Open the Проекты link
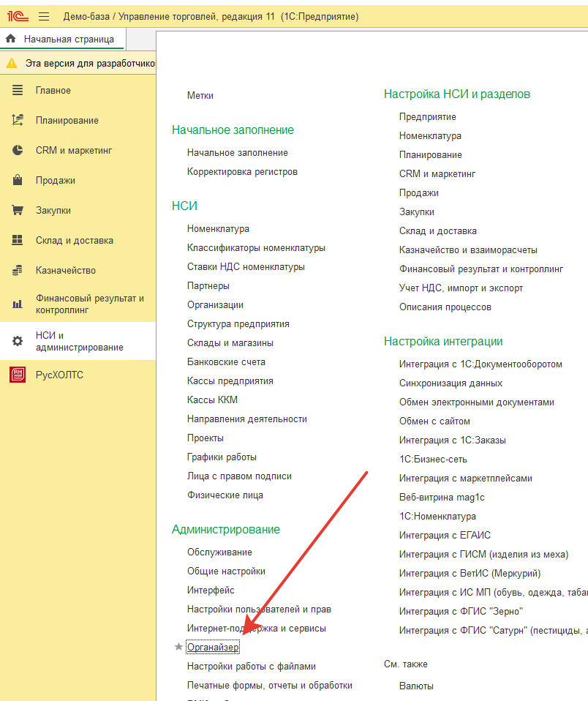The image size is (588, 701). click(205, 438)
